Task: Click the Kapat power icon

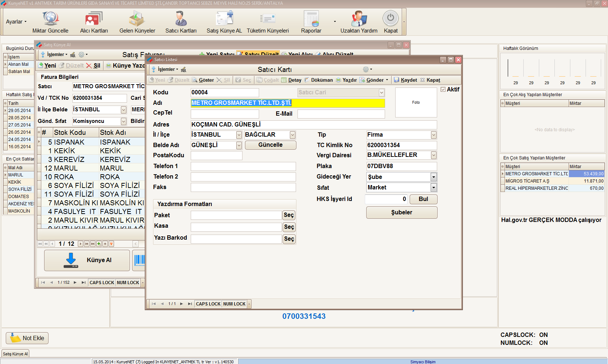Action: pyautogui.click(x=391, y=22)
